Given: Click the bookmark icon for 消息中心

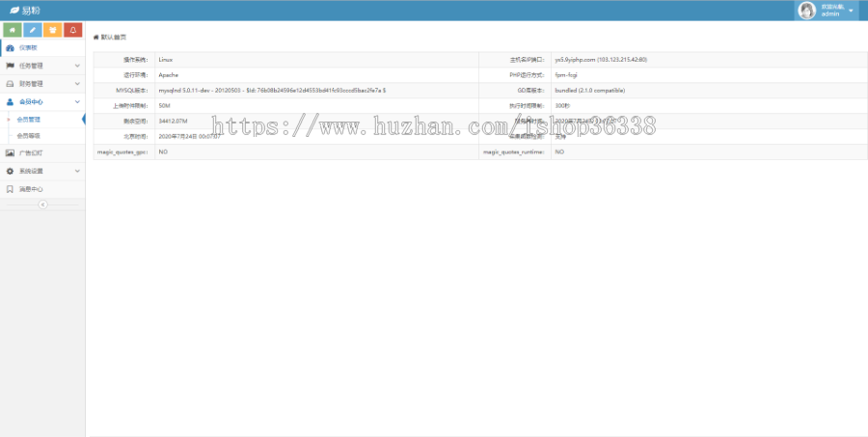Looking at the screenshot, I should click(x=10, y=189).
